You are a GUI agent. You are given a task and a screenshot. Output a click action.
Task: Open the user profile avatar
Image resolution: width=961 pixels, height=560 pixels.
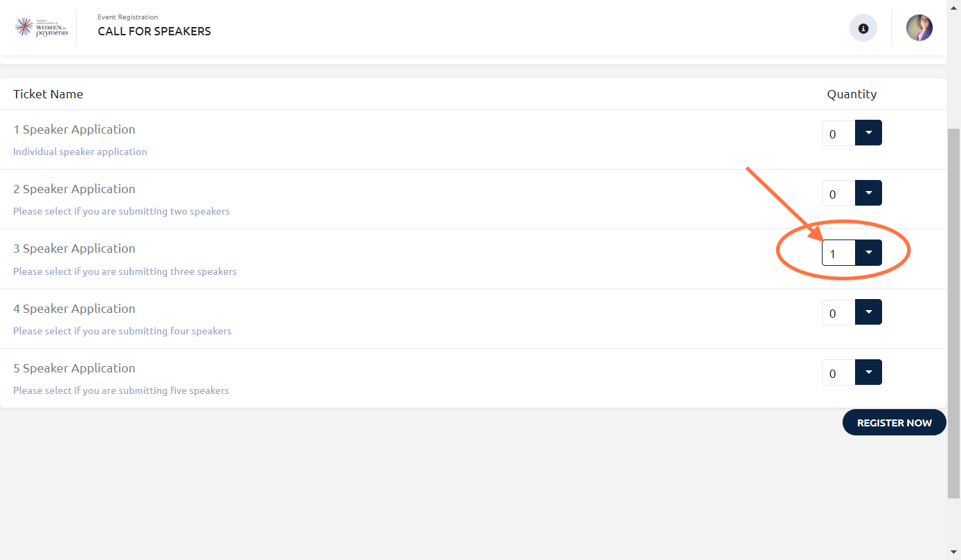pyautogui.click(x=919, y=28)
